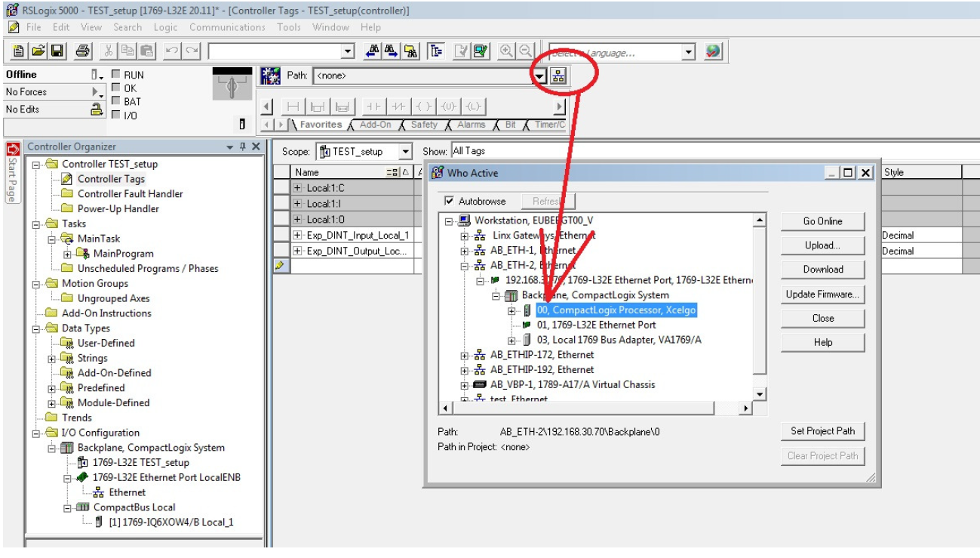Click the Cut scissors icon

click(108, 52)
